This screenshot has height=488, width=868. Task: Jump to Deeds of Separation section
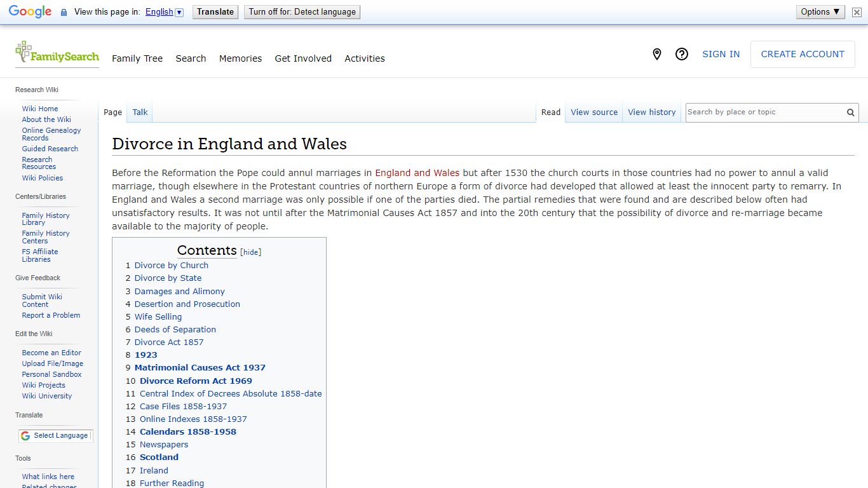[175, 329]
